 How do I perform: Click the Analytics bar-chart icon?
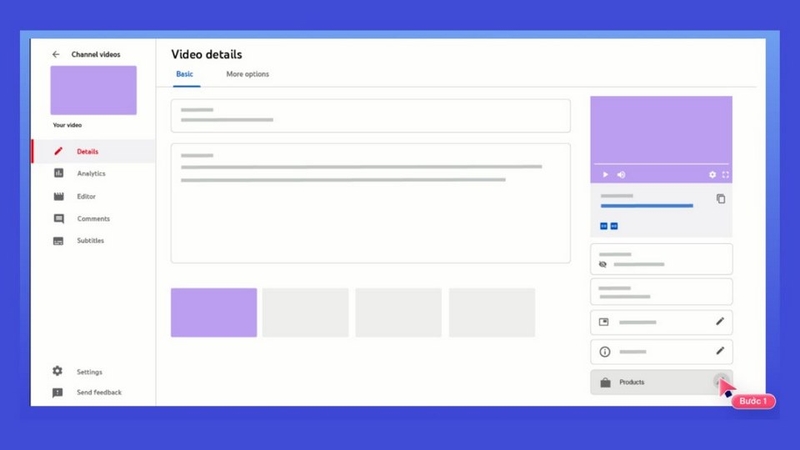coord(59,173)
